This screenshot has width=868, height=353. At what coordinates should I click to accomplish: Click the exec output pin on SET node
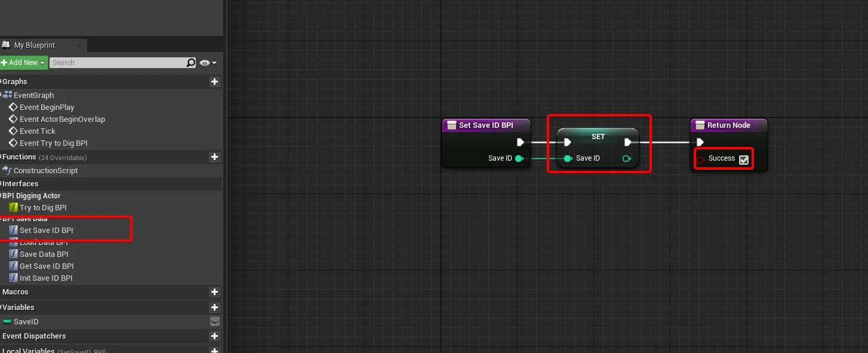(x=627, y=142)
